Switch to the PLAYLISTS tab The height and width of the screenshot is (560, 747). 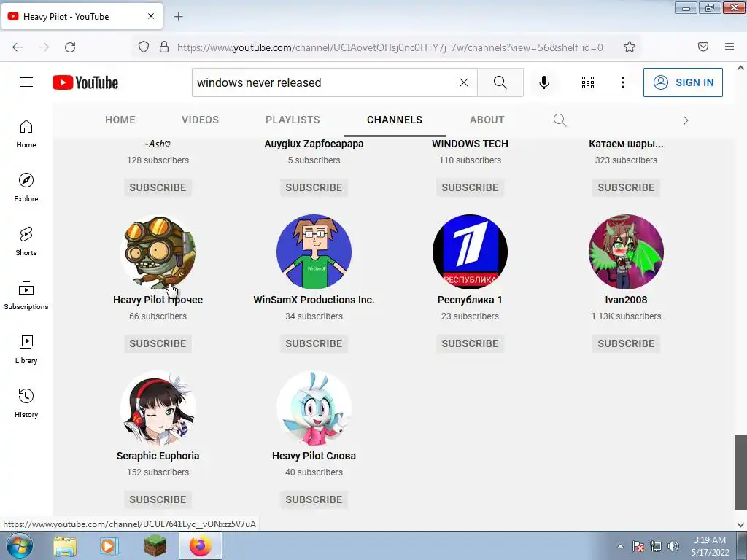click(293, 120)
